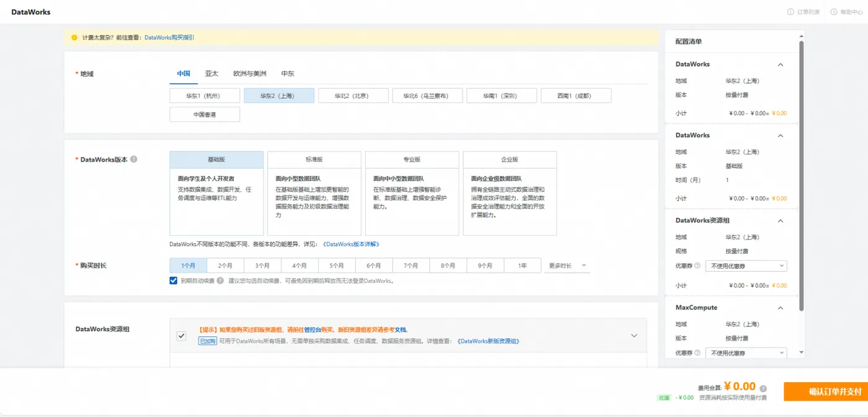Open the DataWorks资源组 coupon dropdown
Screen dimensions: 868x417
[x=746, y=266]
